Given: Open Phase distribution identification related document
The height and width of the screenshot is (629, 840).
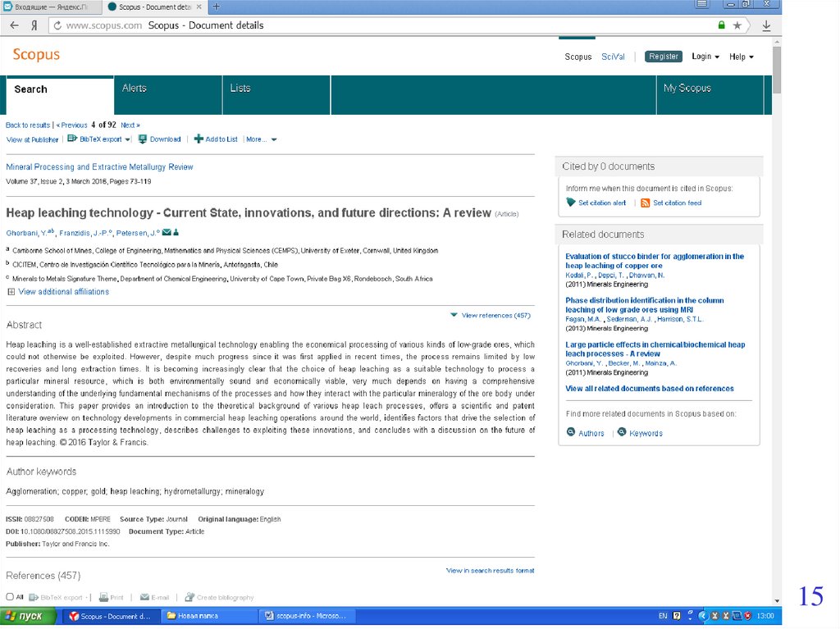Looking at the screenshot, I should coord(645,305).
